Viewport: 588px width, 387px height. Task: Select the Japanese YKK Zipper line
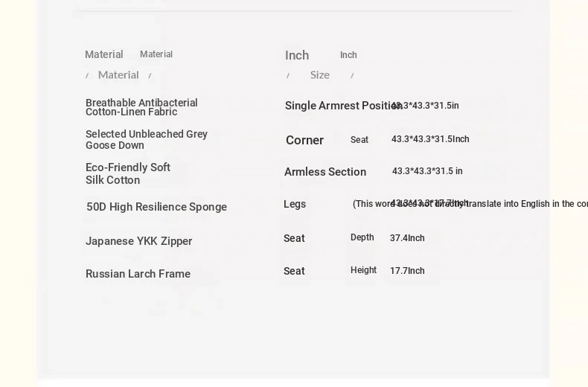tap(139, 241)
